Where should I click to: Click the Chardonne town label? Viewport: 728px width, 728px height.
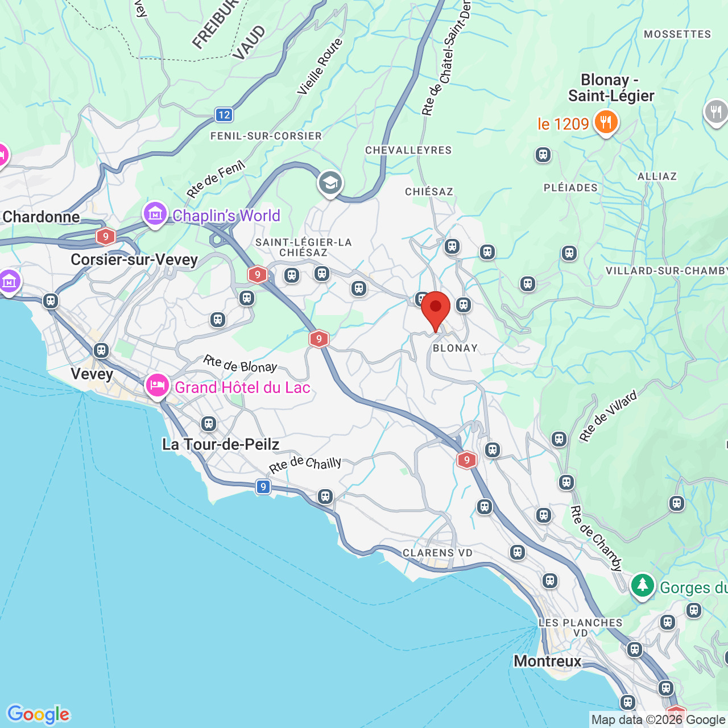(x=41, y=217)
